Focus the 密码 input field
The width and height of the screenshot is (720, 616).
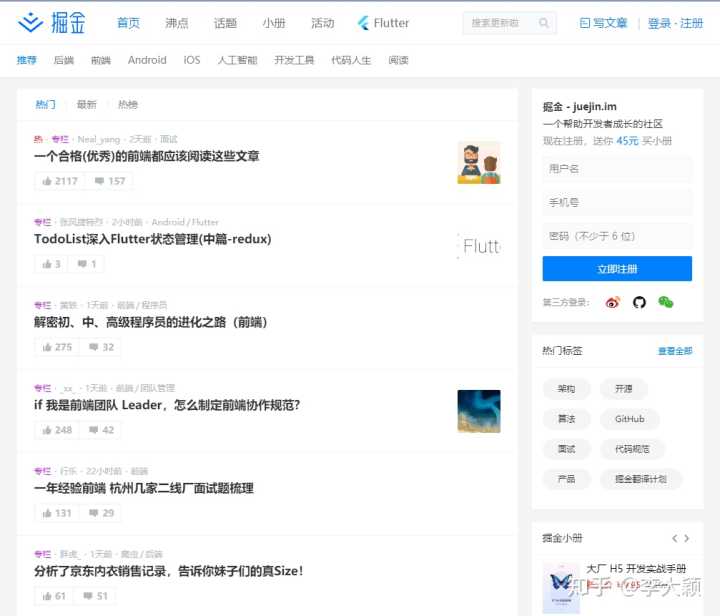click(x=617, y=236)
